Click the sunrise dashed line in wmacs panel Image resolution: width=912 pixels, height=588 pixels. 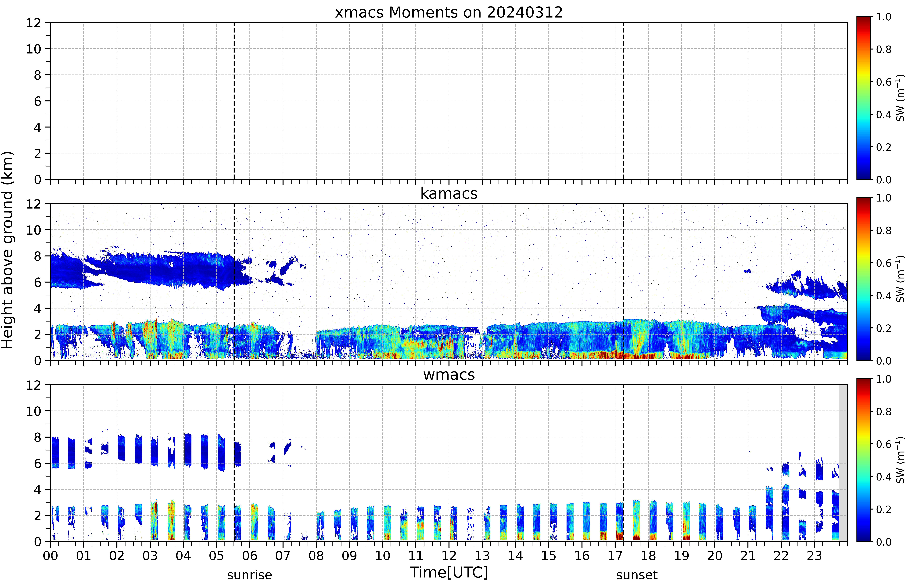point(234,463)
